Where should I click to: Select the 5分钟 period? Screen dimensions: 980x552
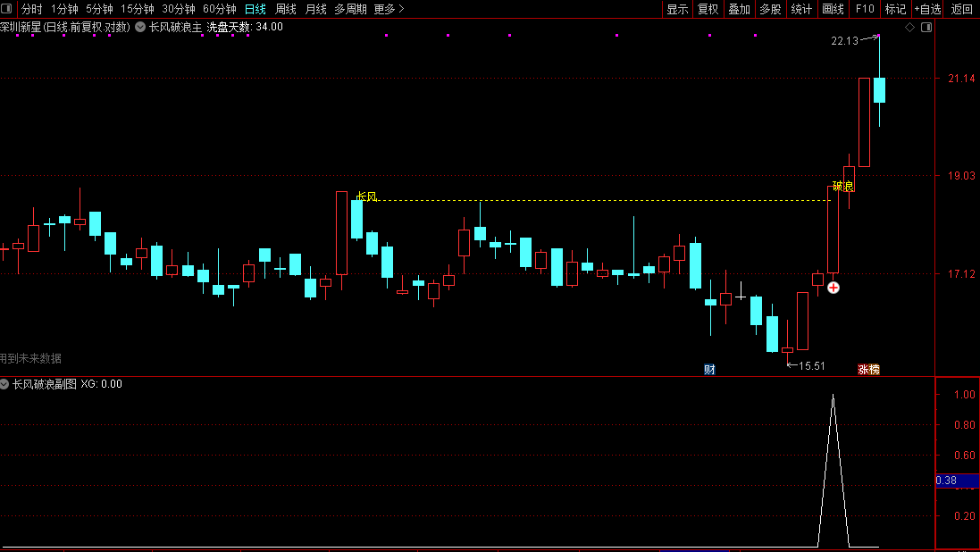coord(99,9)
